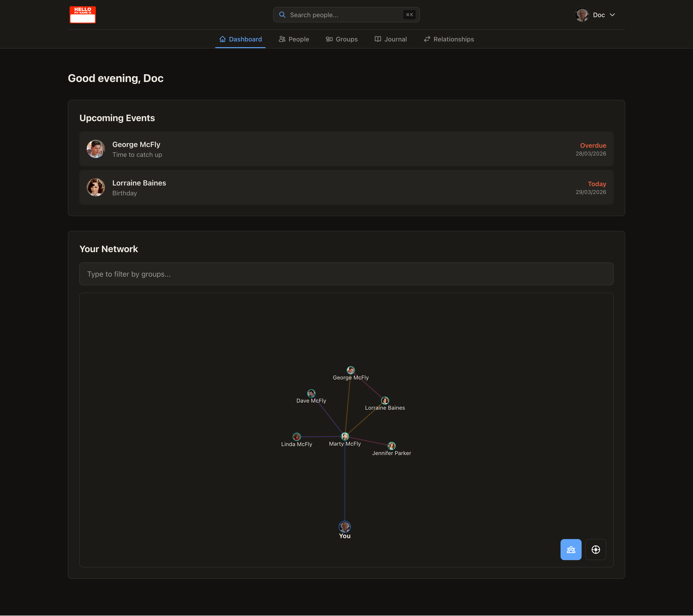Viewport: 693px width, 616px height.
Task: Open George McFly's avatar in Upcoming Events
Action: (96, 149)
